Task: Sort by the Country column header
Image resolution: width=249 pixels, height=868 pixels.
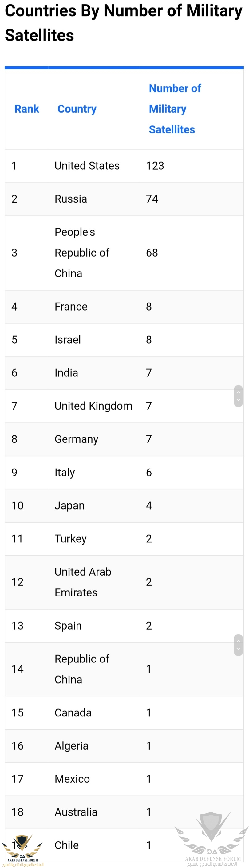Action: (77, 109)
